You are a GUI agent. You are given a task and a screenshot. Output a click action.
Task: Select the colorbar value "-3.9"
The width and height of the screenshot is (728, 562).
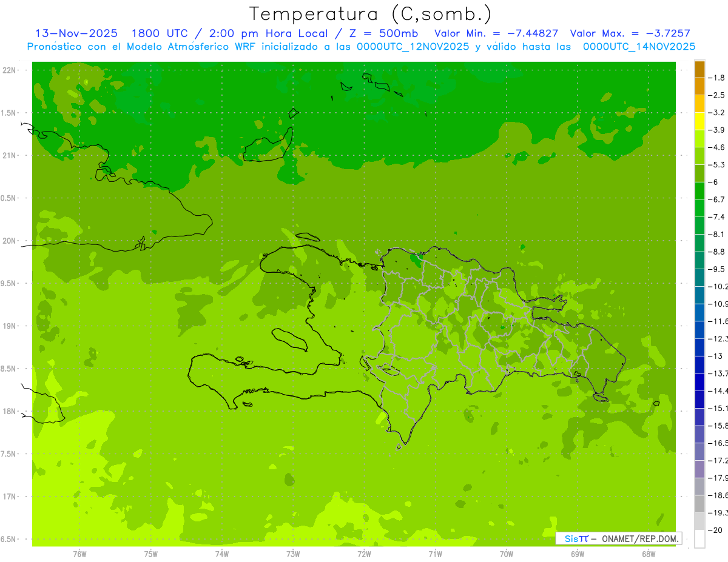point(718,130)
